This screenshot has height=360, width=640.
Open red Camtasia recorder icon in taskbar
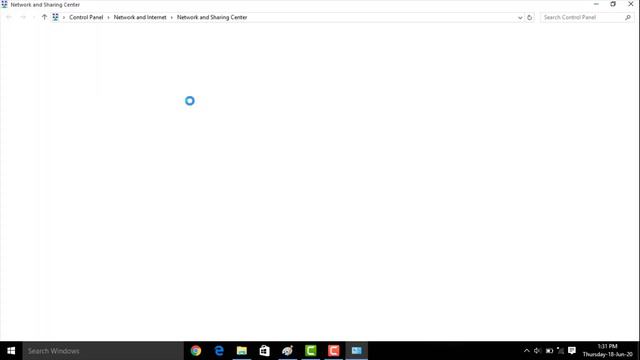[333, 351]
